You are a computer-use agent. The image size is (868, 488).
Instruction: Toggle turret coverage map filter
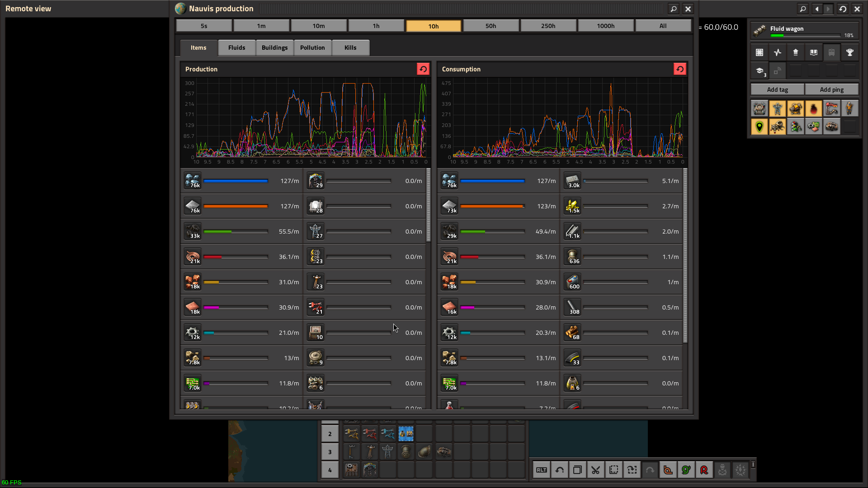[x=796, y=108]
